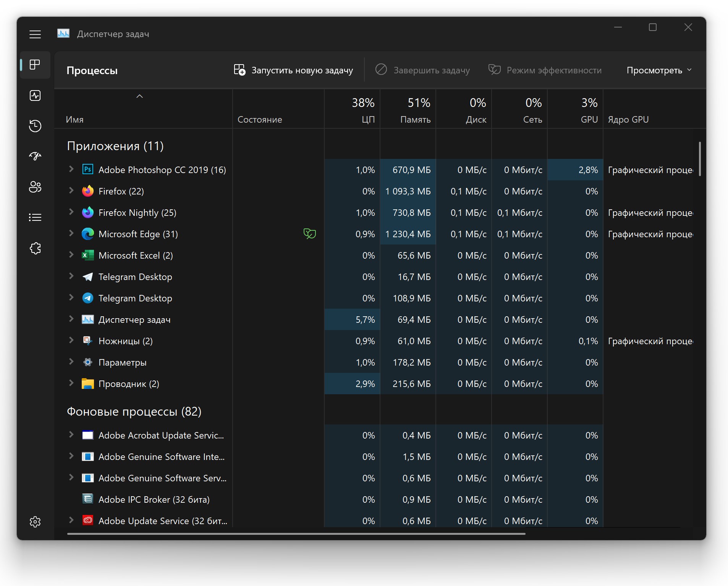Screen dimensions: 728x586
Task: Sort by the Состояние column header
Action: 278,109
